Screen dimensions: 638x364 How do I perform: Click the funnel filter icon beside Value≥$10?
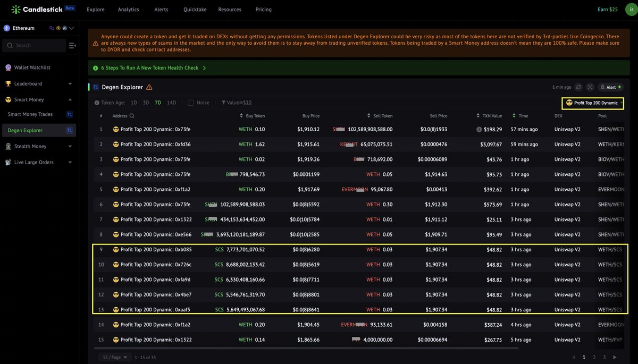click(223, 103)
